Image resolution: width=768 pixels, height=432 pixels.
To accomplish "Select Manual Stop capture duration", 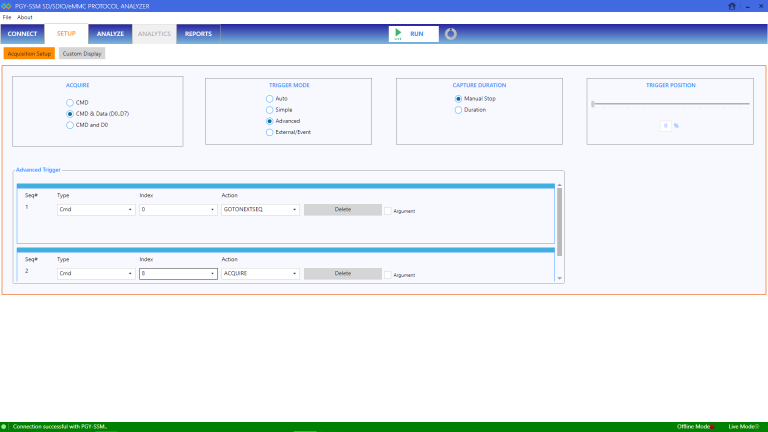I will point(458,98).
